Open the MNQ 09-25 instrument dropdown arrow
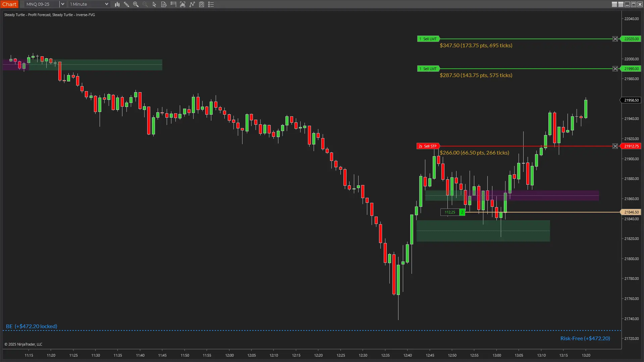 (x=62, y=4)
